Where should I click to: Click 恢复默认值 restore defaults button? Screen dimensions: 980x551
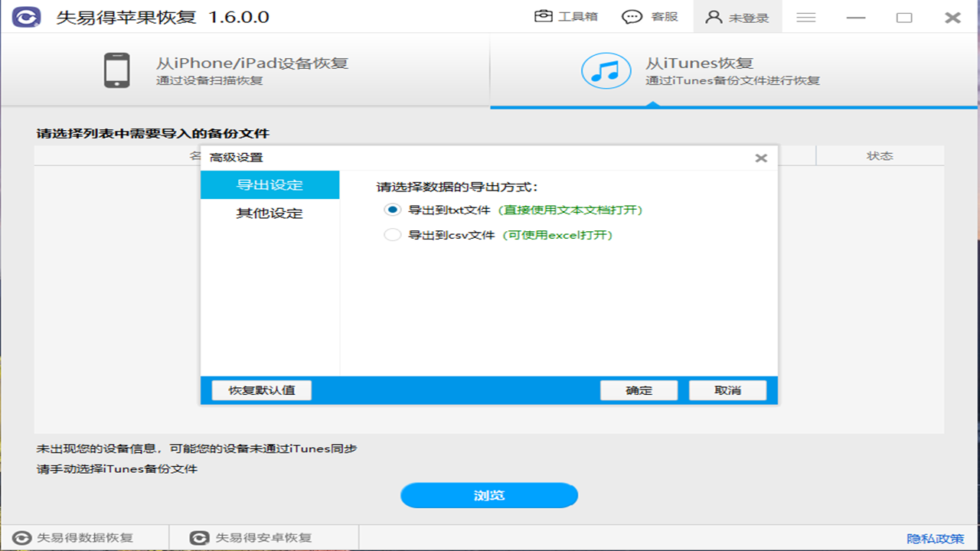(262, 390)
